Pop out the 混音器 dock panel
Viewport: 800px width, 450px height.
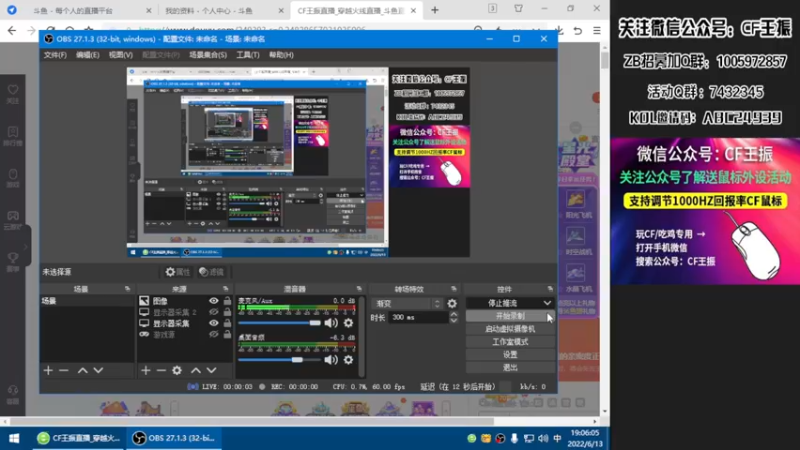(359, 289)
